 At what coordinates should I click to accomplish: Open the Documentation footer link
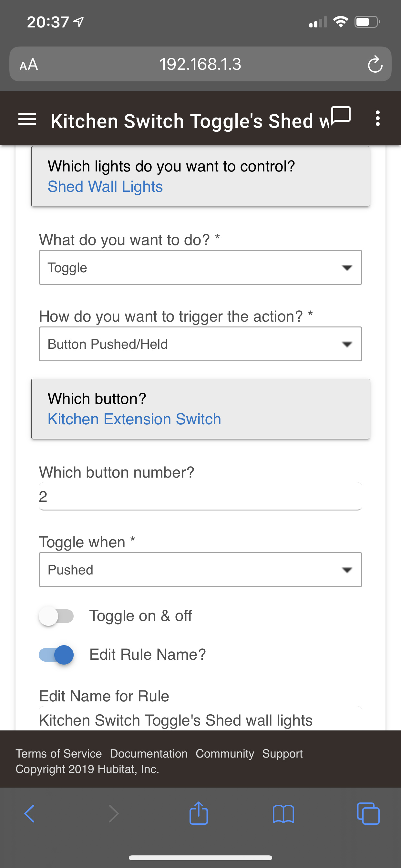(x=149, y=753)
